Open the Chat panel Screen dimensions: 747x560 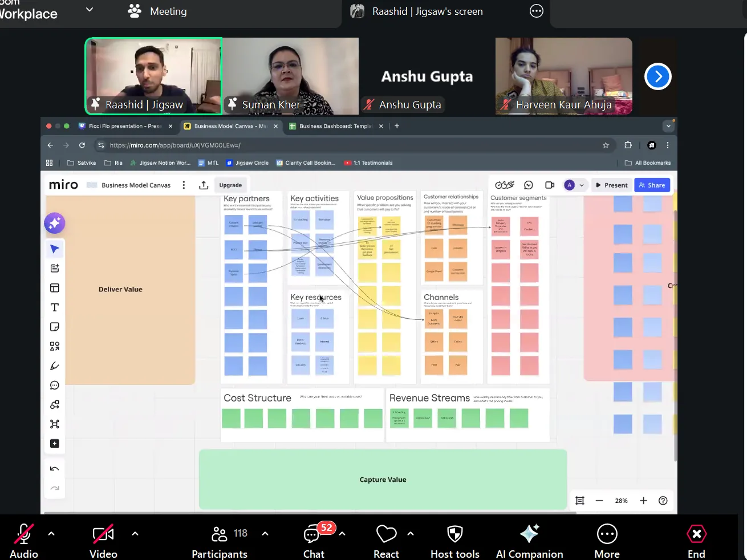pyautogui.click(x=313, y=540)
